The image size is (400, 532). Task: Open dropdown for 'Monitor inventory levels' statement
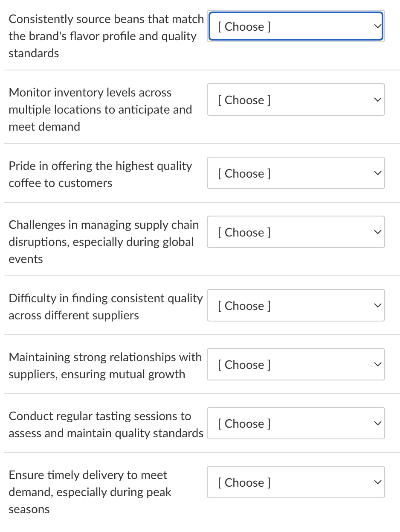pos(296,100)
